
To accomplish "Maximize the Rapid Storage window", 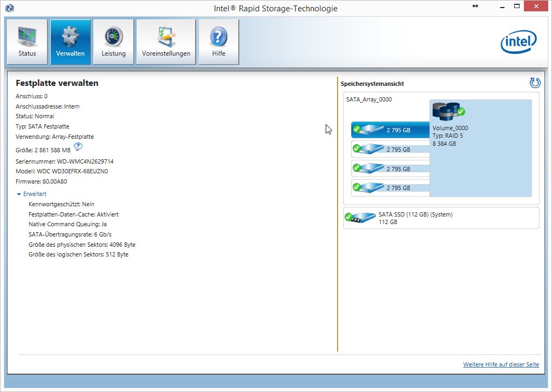I will pyautogui.click(x=517, y=6).
